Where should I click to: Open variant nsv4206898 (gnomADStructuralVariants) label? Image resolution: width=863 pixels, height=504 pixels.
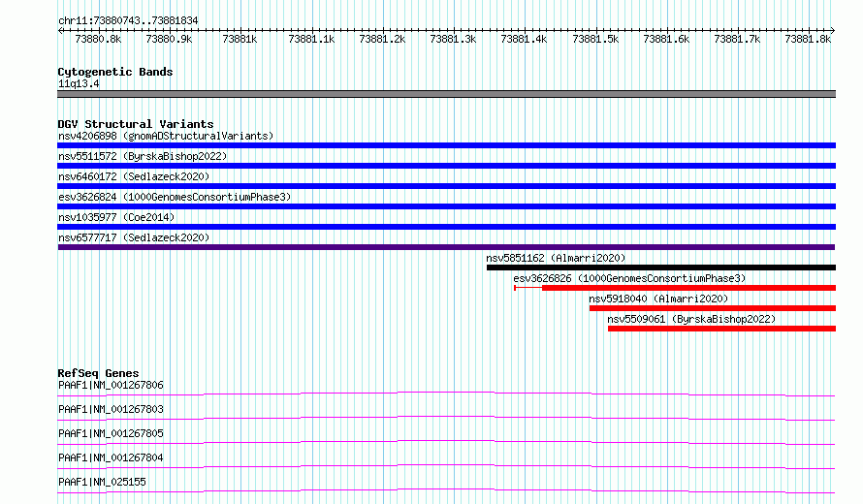coord(166,136)
